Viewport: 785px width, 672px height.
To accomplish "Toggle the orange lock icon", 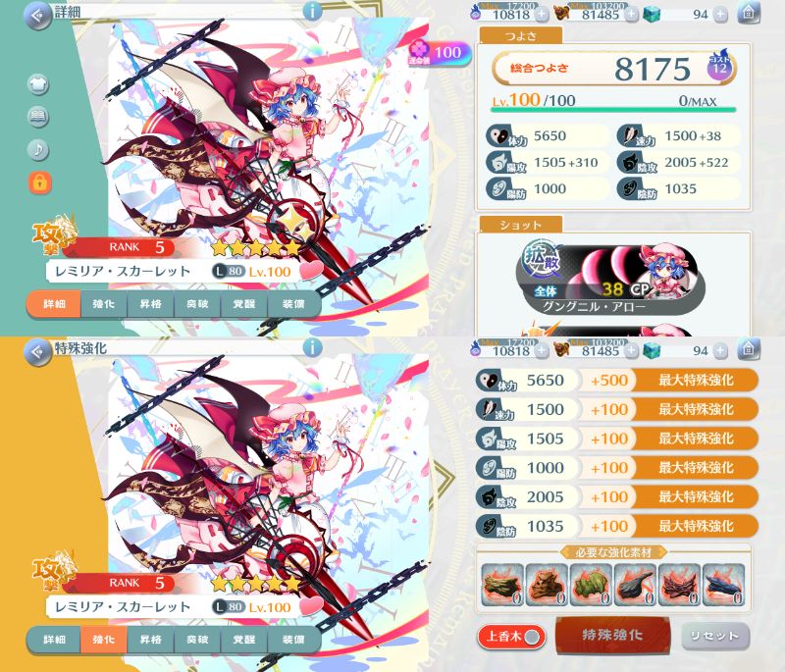I will click(x=39, y=182).
